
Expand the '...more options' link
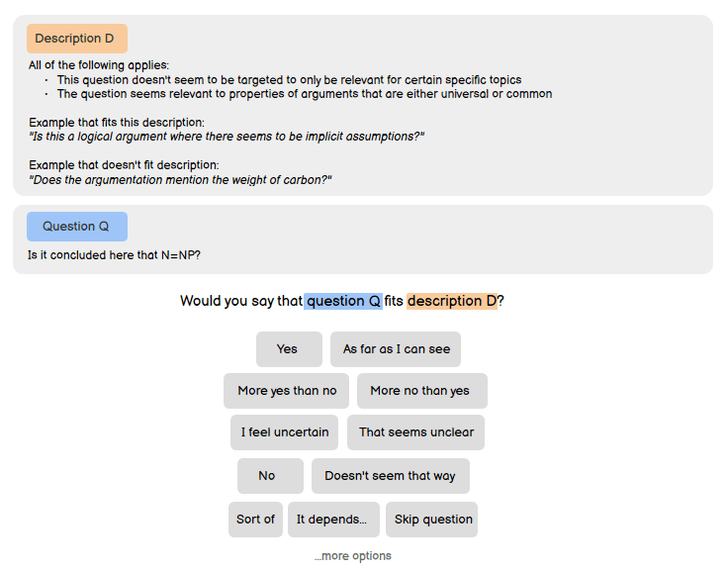[x=353, y=556]
